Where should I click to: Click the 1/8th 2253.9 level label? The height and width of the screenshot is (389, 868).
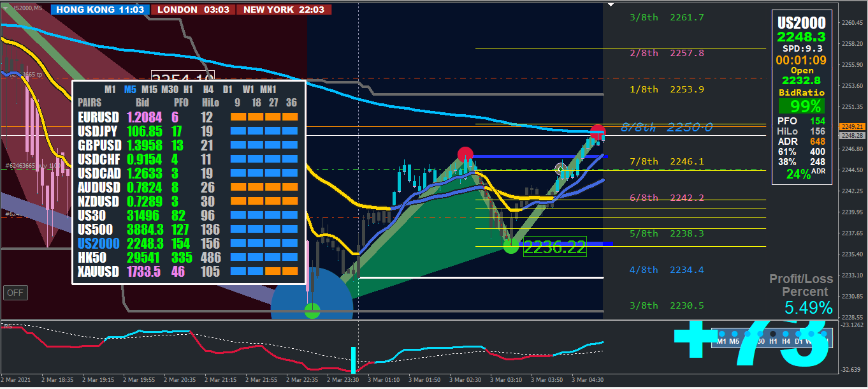pos(667,89)
